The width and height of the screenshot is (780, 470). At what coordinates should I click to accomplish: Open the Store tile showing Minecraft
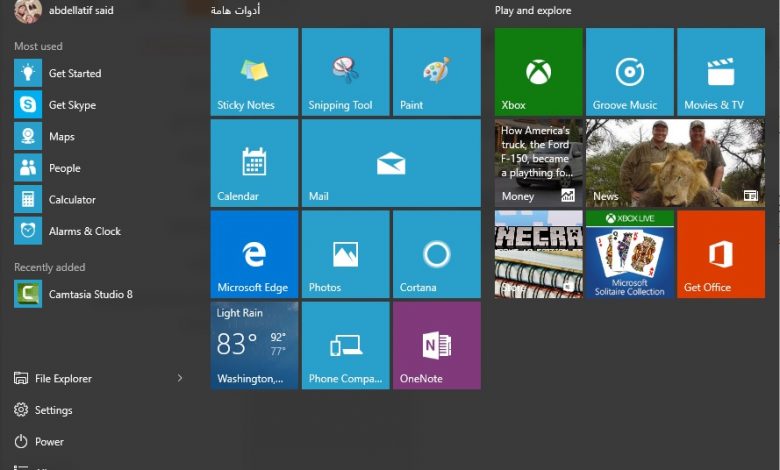tap(538, 254)
